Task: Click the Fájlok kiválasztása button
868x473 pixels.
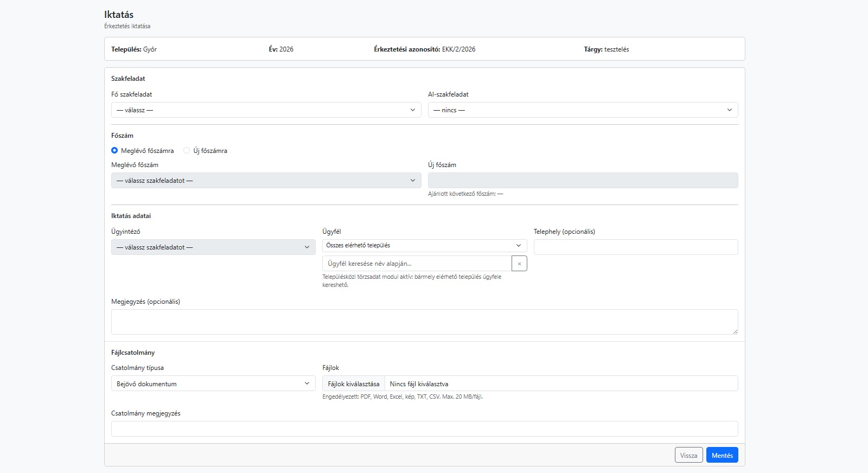Action: click(354, 383)
